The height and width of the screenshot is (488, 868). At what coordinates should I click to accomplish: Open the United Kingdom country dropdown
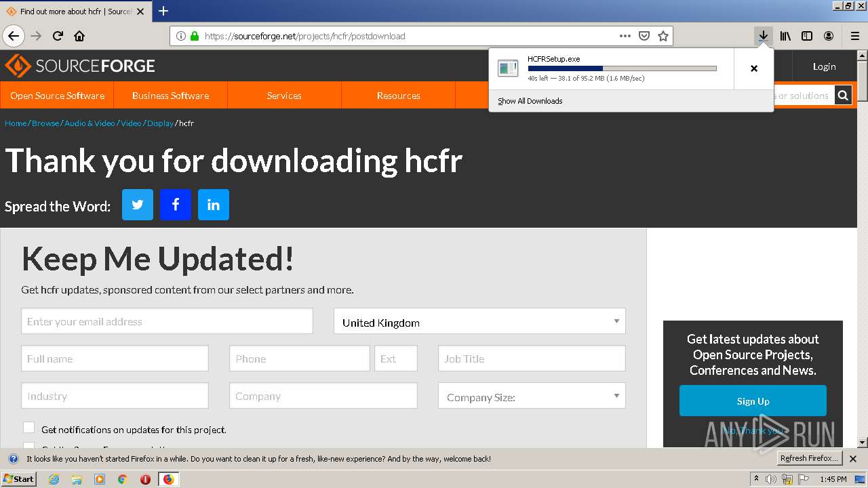coord(479,321)
